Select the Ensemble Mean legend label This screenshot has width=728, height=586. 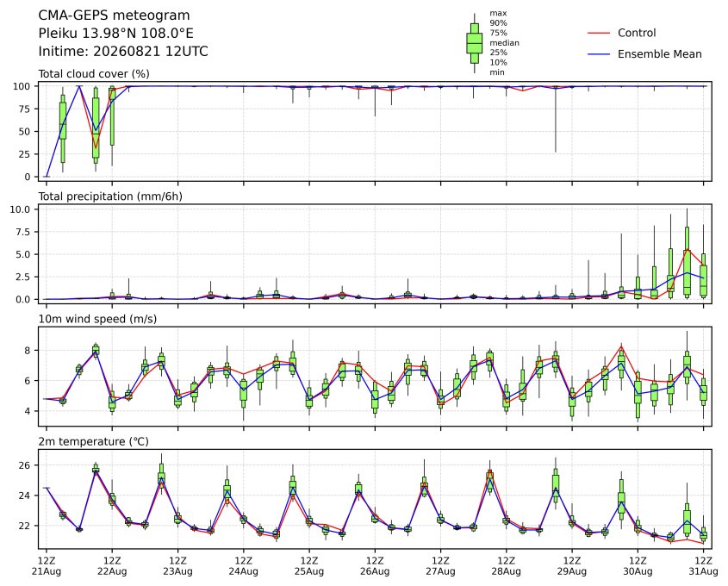tap(659, 54)
